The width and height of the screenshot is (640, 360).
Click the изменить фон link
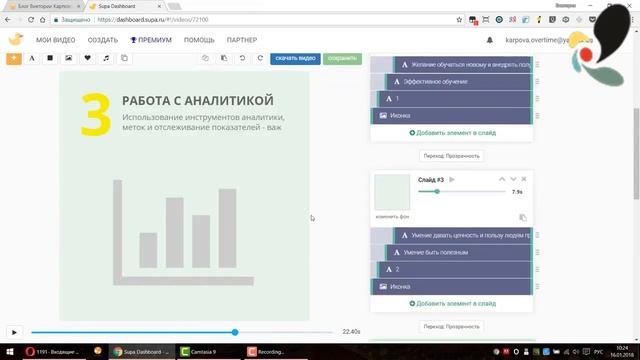[392, 217]
